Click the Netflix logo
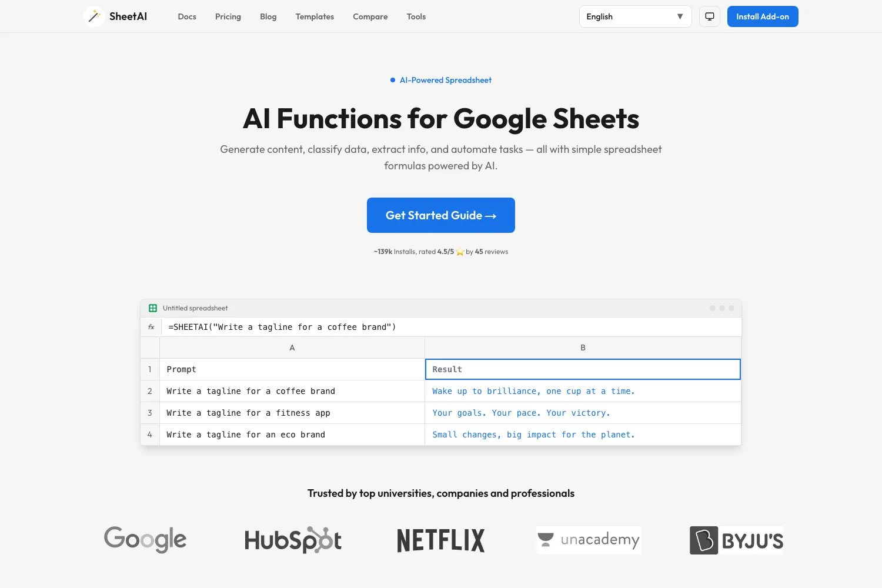Image resolution: width=882 pixels, height=588 pixels. pos(441,540)
